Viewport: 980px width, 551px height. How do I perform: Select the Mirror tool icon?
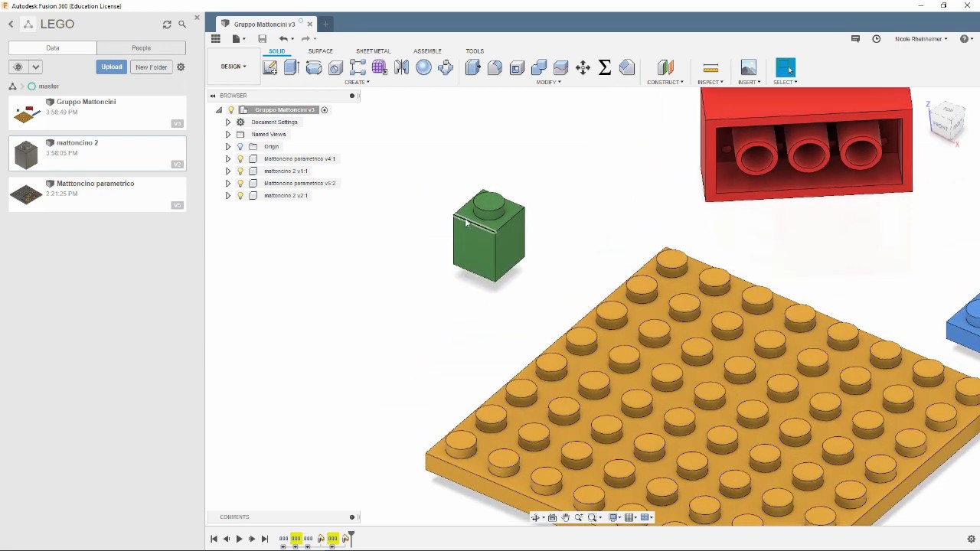pyautogui.click(x=401, y=67)
